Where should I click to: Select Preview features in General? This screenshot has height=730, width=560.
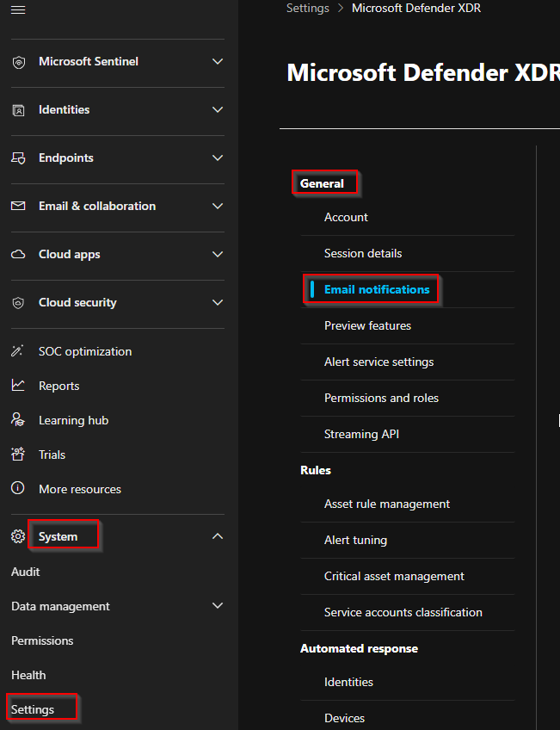point(367,326)
